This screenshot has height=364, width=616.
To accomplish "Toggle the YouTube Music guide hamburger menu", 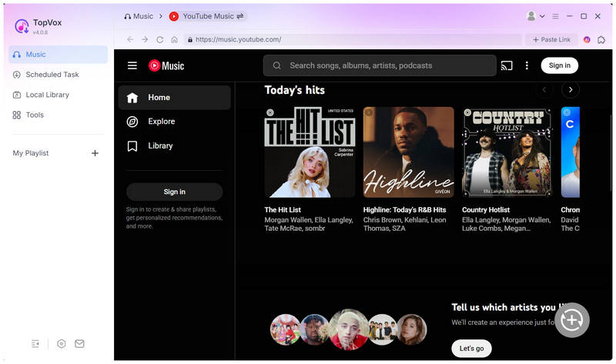I will tap(132, 65).
